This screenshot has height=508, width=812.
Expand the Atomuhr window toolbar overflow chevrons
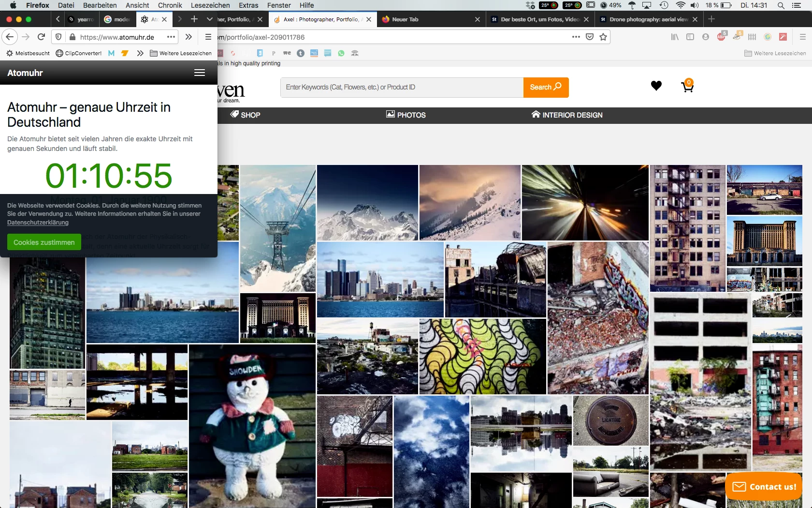click(188, 37)
